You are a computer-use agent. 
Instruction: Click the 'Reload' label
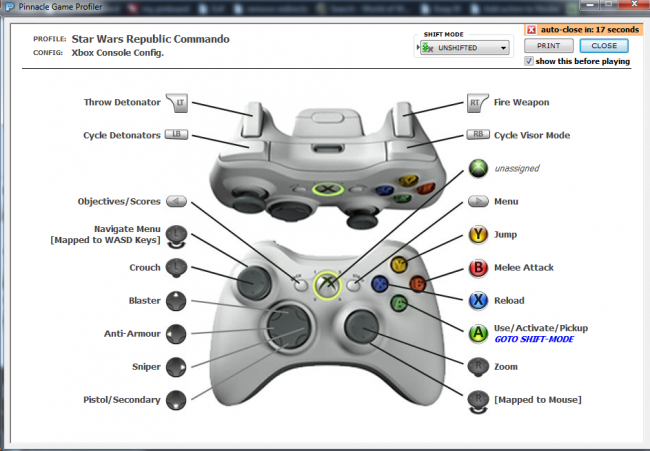coord(509,301)
